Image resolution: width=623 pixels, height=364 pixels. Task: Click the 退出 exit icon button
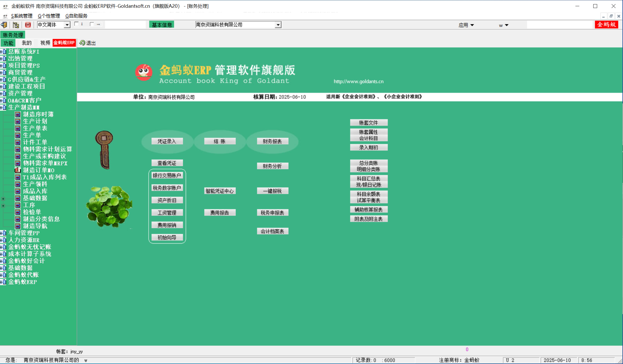tap(87, 43)
